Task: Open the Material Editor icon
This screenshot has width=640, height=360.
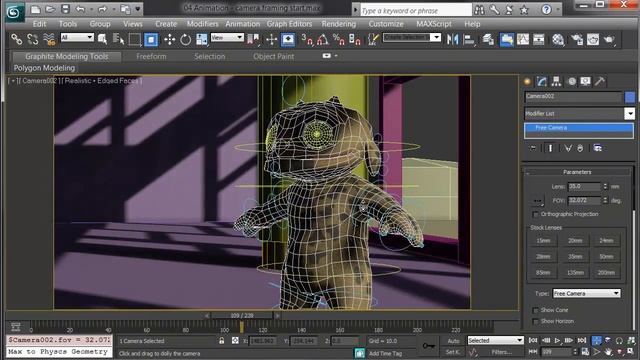Action: [558, 40]
